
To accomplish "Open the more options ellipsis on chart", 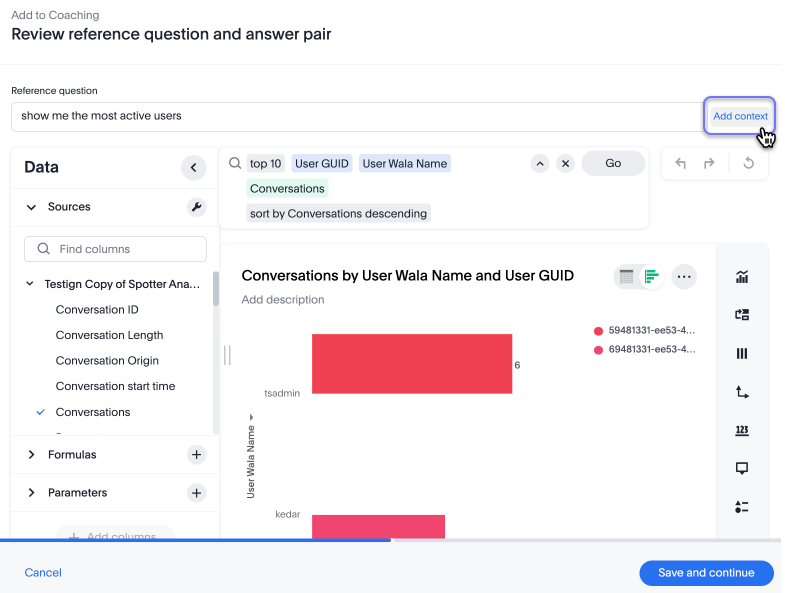I will [684, 276].
